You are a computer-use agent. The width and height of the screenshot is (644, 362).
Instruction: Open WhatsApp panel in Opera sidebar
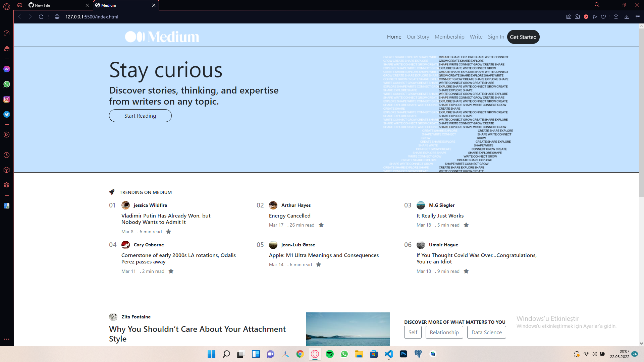(7, 84)
